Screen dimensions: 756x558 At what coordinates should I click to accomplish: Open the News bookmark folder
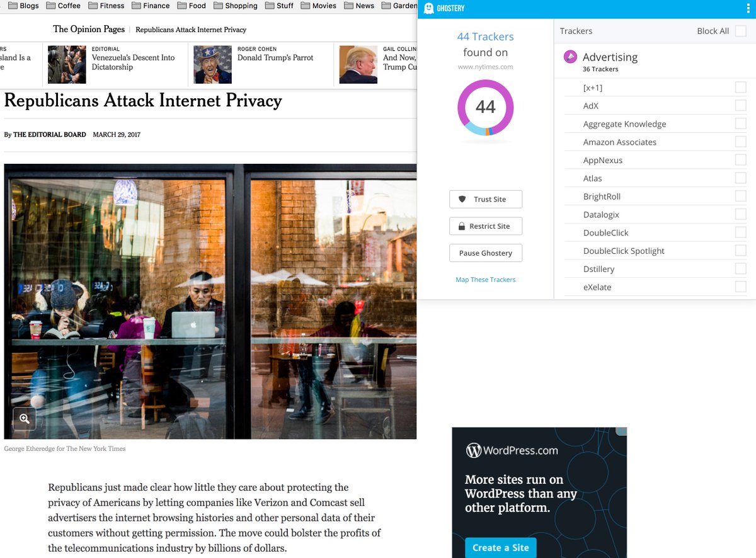(x=359, y=6)
